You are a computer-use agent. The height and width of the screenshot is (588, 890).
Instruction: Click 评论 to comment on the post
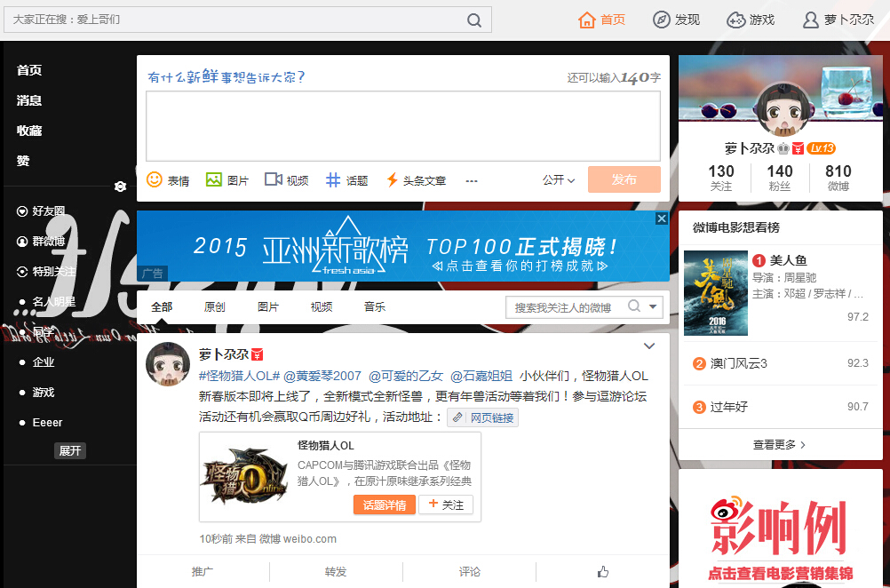469,571
